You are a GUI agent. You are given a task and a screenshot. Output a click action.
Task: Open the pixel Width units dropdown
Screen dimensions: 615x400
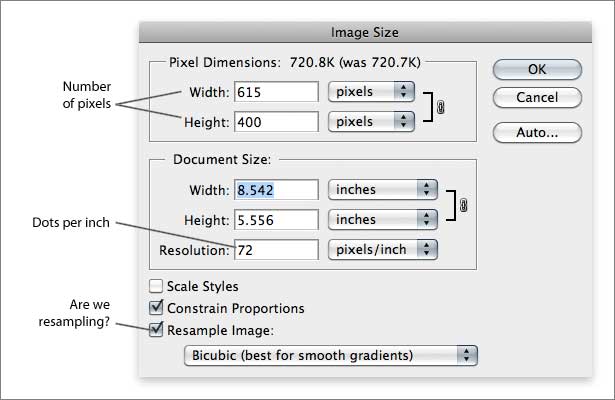click(371, 92)
